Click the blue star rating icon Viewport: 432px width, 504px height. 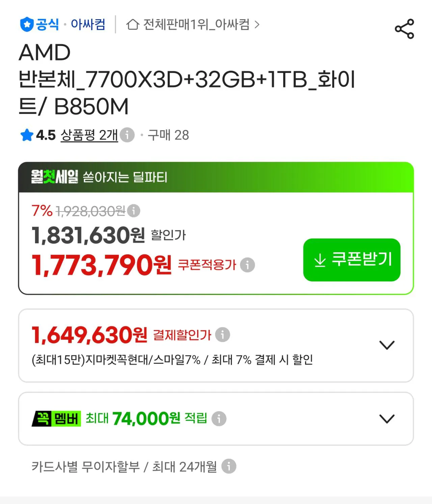pos(27,135)
